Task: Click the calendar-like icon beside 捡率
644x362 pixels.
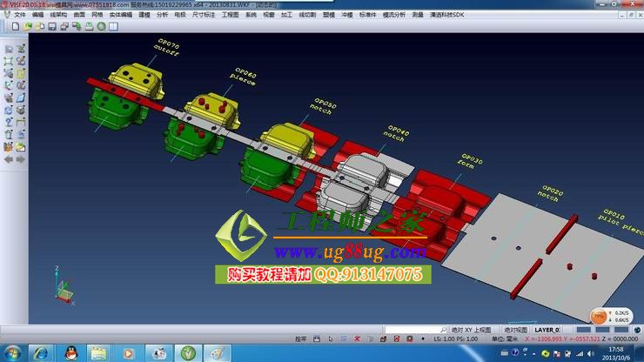Action: [317, 339]
